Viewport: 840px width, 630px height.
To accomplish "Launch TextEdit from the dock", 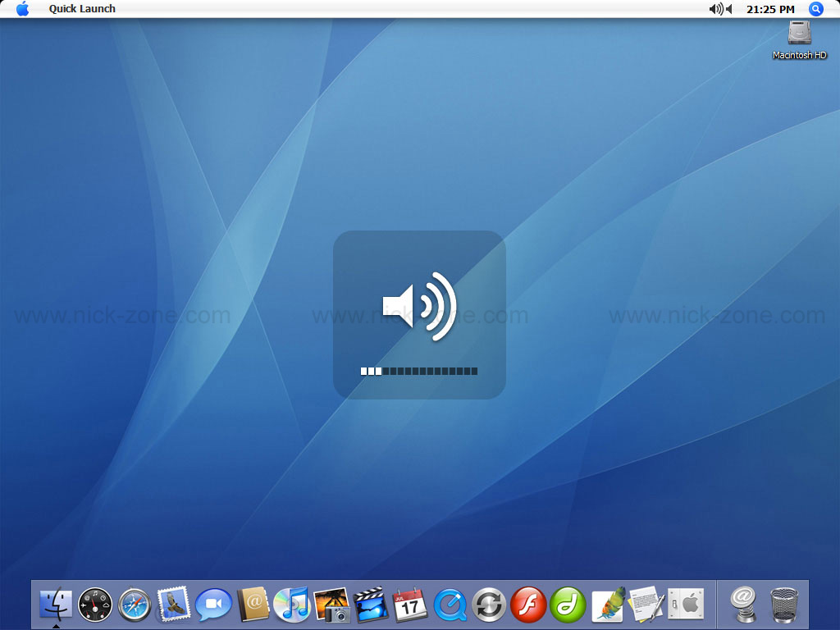I will coord(647,604).
